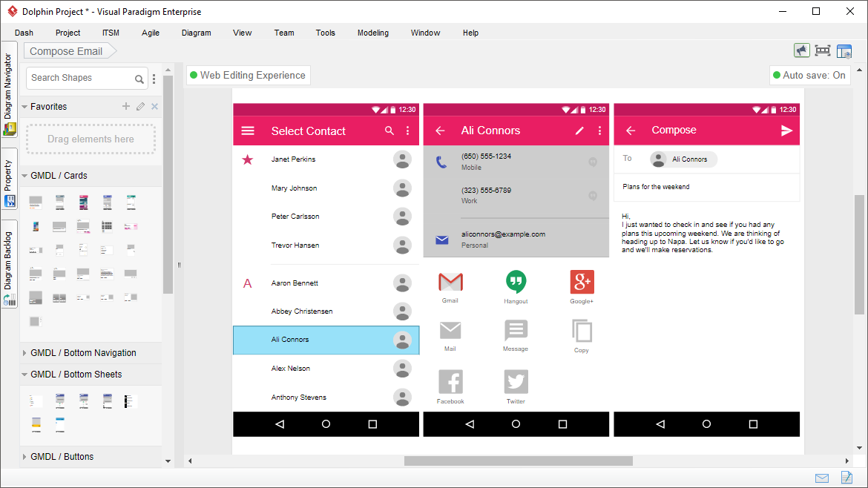This screenshot has width=868, height=488.
Task: Click the edit pencil in Ali Connors header
Action: [x=579, y=131]
